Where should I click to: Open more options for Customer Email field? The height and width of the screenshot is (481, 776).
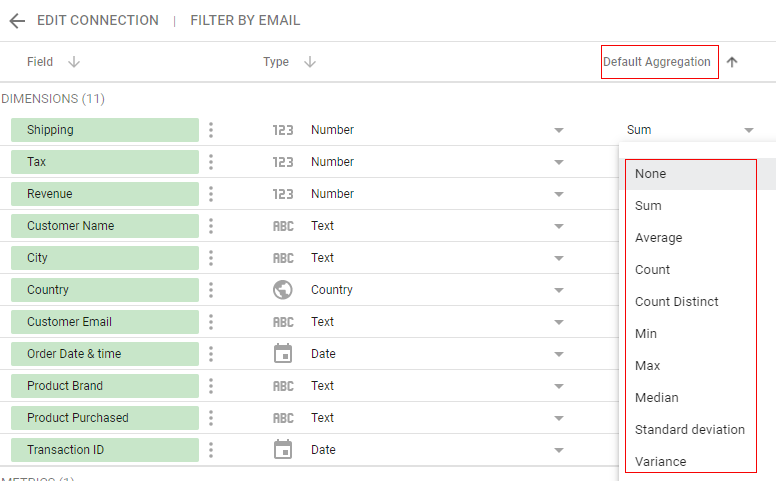(211, 322)
